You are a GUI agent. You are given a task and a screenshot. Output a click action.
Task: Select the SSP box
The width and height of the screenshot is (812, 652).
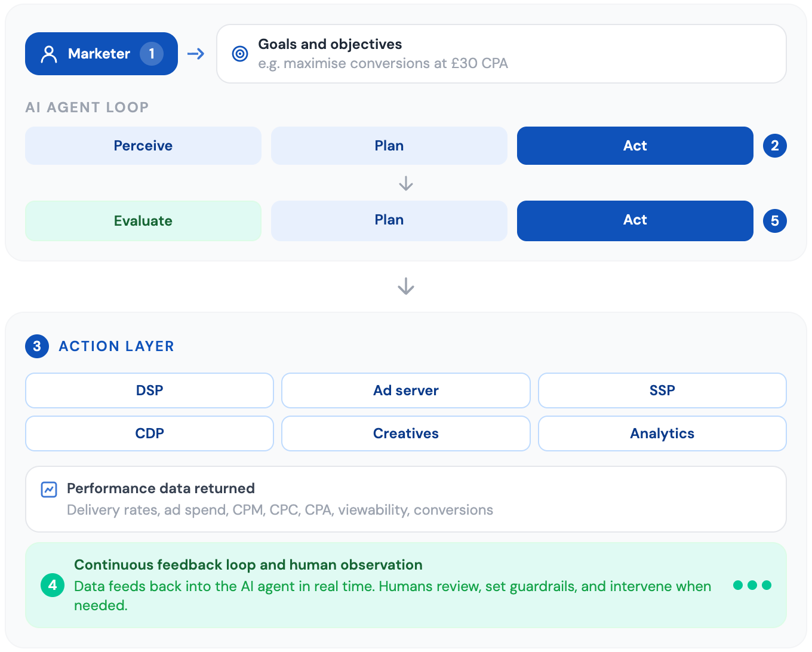click(662, 390)
